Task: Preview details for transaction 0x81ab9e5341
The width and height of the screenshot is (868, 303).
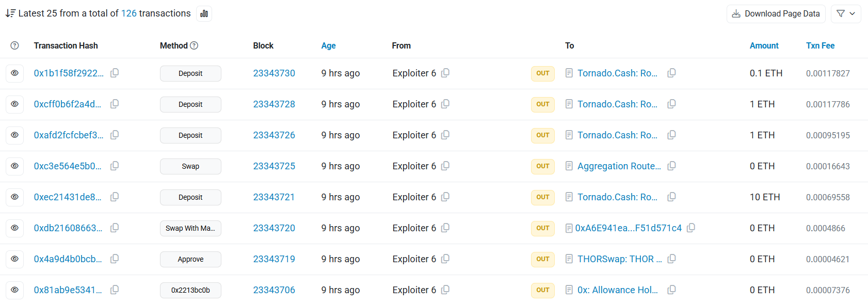Action: (x=14, y=290)
